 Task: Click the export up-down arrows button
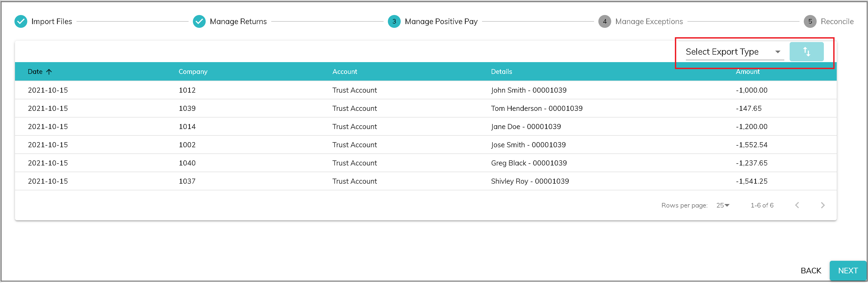tap(806, 52)
